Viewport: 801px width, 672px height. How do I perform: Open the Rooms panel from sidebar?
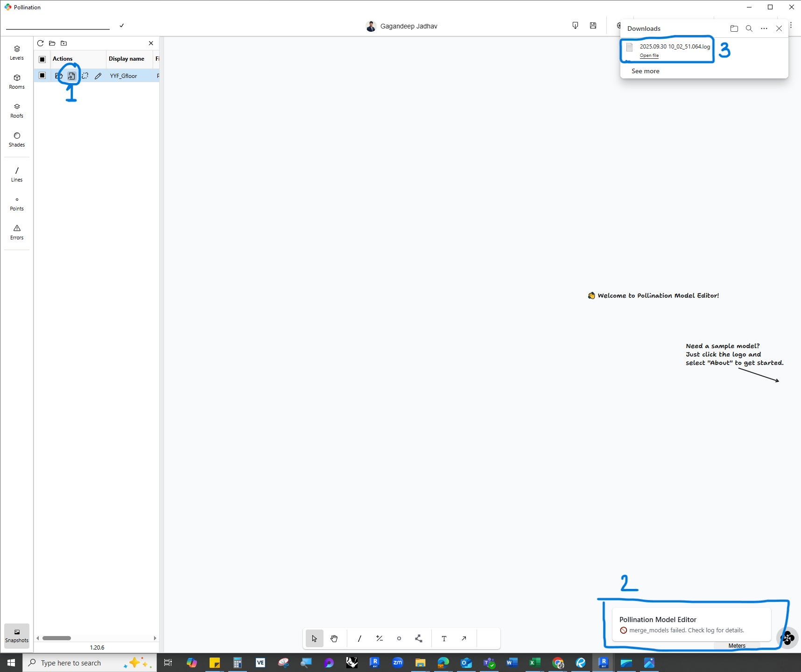[17, 81]
